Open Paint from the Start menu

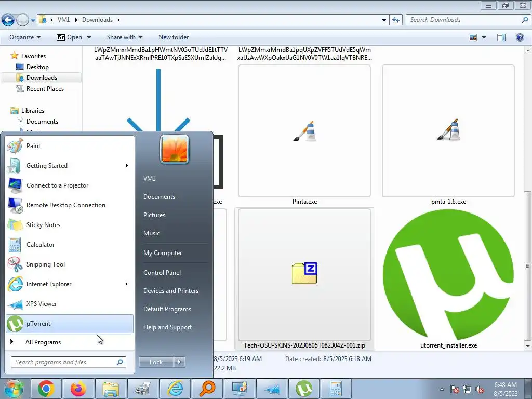(70, 146)
